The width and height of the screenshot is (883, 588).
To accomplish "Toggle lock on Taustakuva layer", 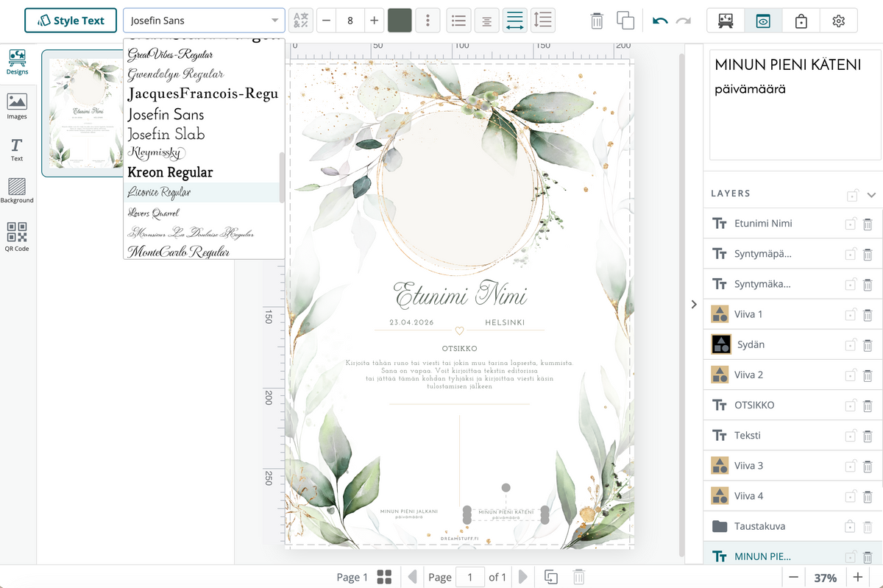I will [x=851, y=526].
